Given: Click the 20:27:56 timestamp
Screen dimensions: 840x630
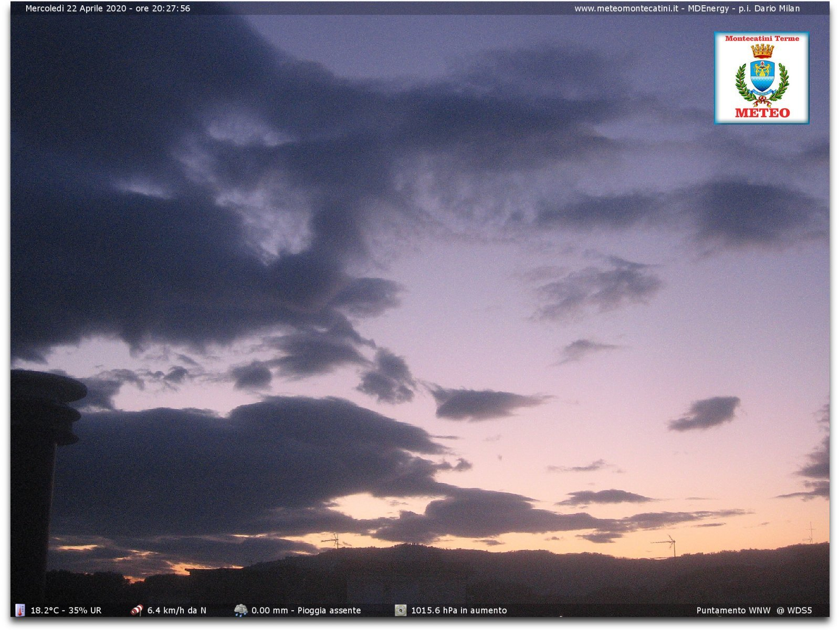Looking at the screenshot, I should [x=171, y=8].
